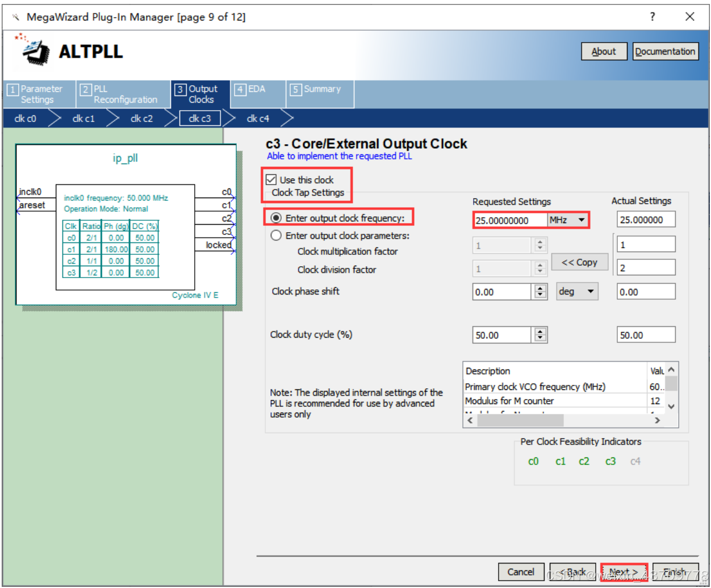This screenshot has height=588, width=711.
Task: Click the Clock duty cycle 50.00 input
Action: pos(502,335)
